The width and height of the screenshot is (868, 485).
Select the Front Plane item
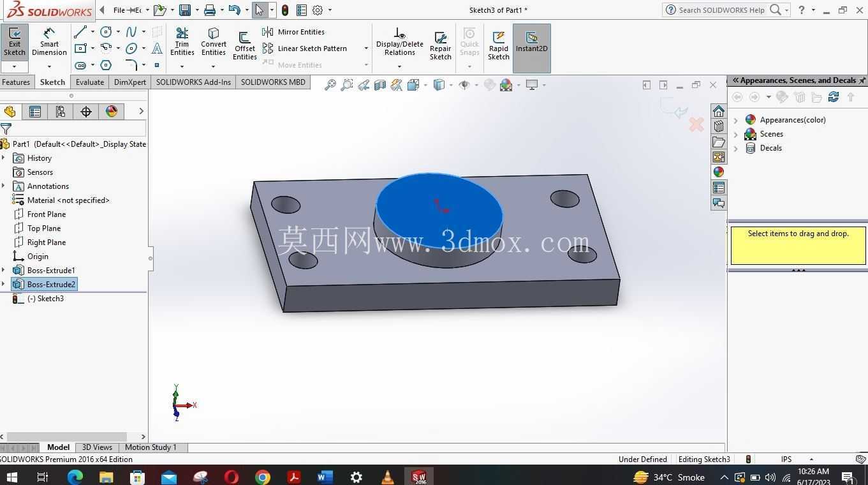coord(40,214)
